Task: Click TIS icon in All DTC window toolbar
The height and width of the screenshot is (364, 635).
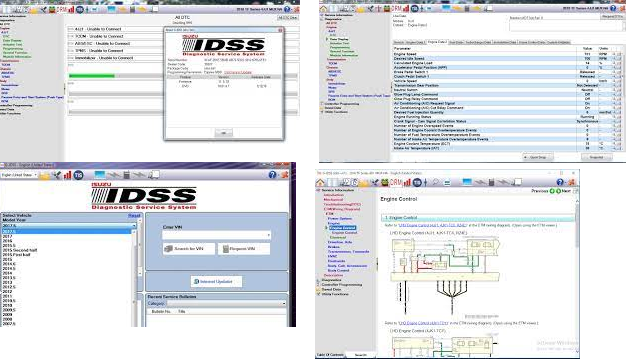Action: 80,9
